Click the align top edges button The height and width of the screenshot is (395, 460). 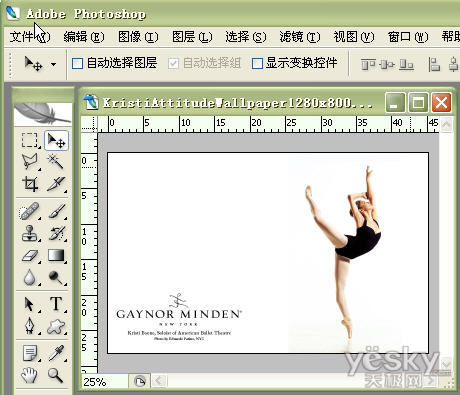pyautogui.click(x=368, y=64)
